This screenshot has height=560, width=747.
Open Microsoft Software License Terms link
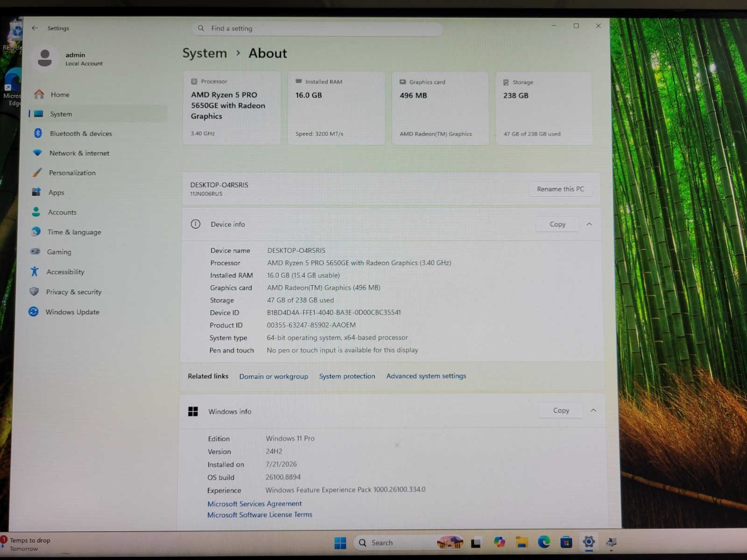(x=260, y=514)
